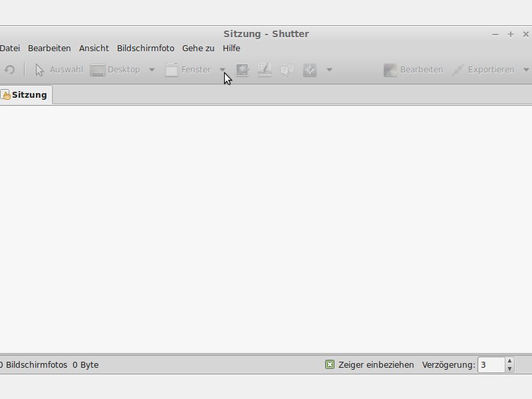This screenshot has height=399, width=532.
Task: Select the Auswahl capture tool
Action: pos(59,70)
